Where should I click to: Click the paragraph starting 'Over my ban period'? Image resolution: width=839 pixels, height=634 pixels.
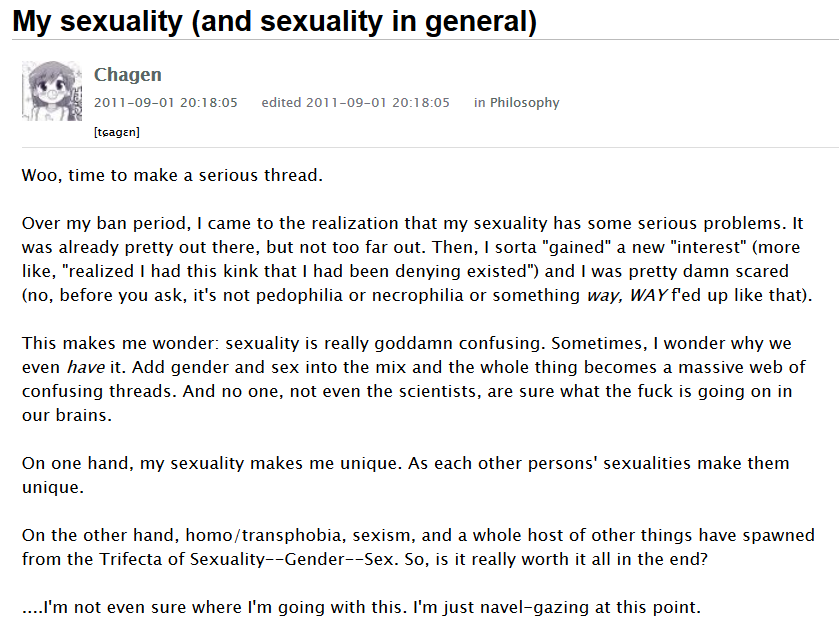pos(417,259)
